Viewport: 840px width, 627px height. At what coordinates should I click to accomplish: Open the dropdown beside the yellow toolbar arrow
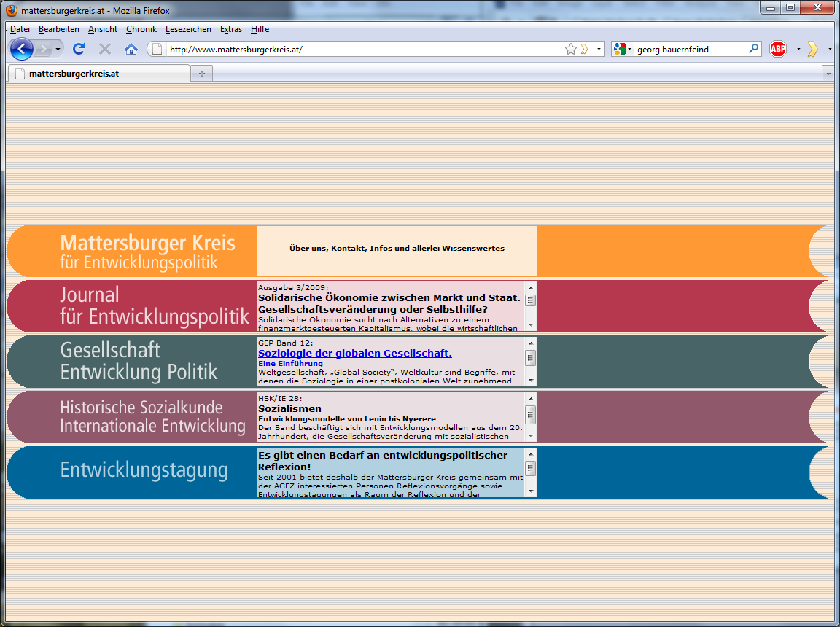pos(830,50)
